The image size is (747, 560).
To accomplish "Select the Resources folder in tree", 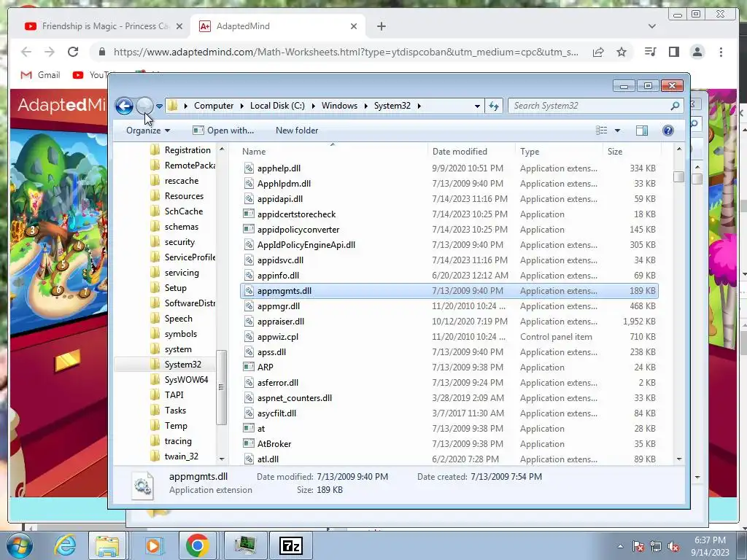I will 184,196.
